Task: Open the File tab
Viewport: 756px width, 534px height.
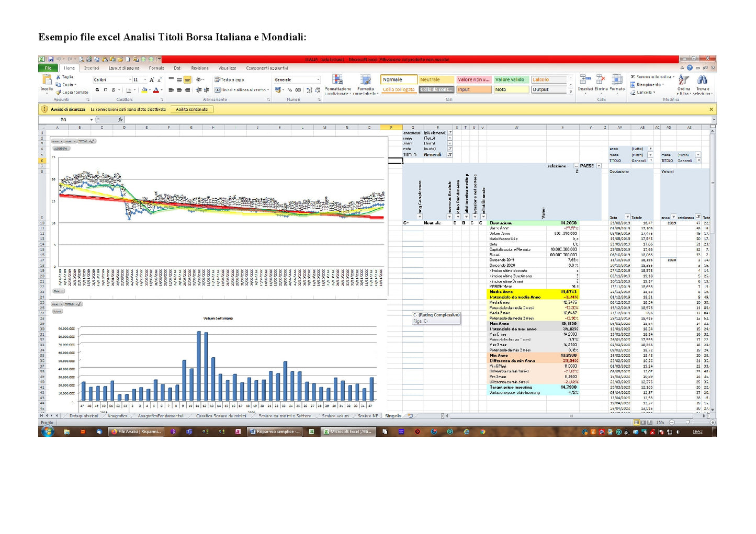Action: [x=48, y=68]
